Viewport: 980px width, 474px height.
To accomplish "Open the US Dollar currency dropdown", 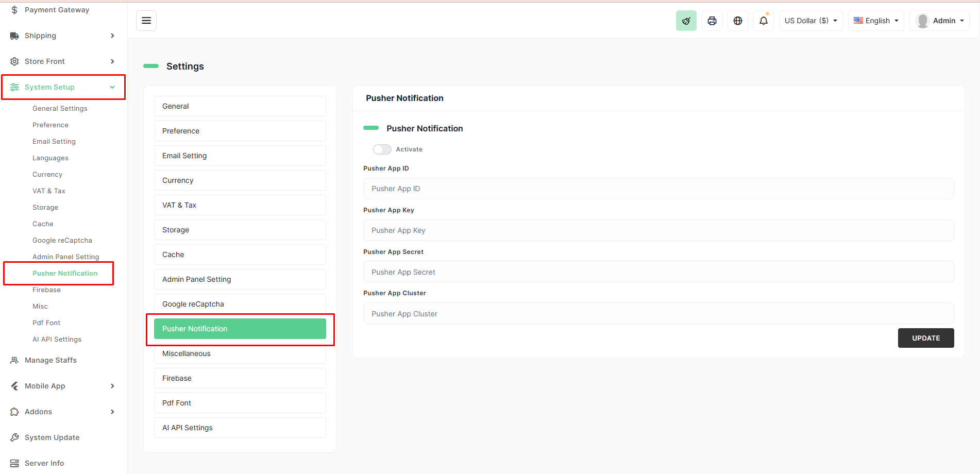I will [810, 21].
